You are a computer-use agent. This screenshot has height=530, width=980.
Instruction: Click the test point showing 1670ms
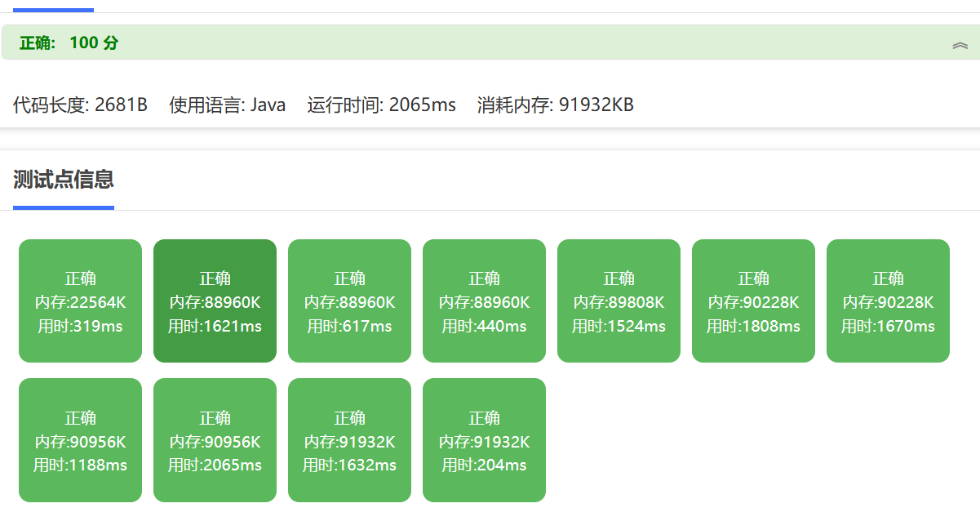[x=888, y=301]
